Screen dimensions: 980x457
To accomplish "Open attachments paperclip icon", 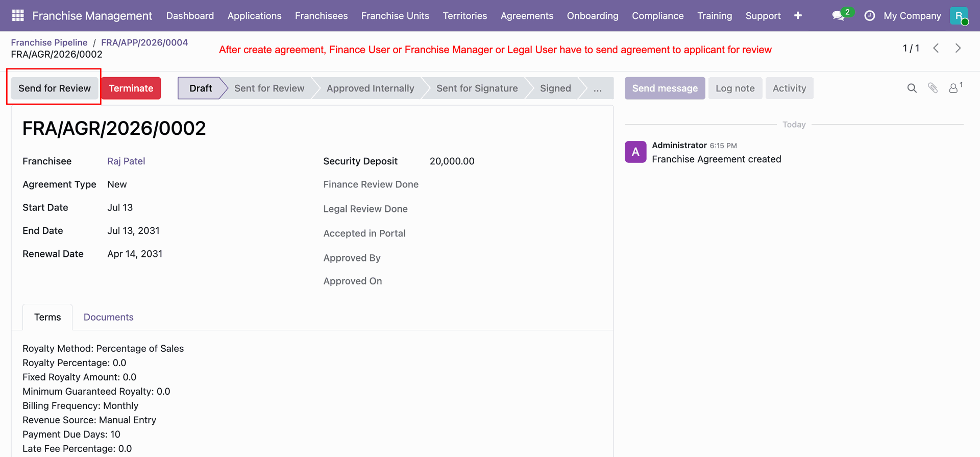I will (933, 88).
